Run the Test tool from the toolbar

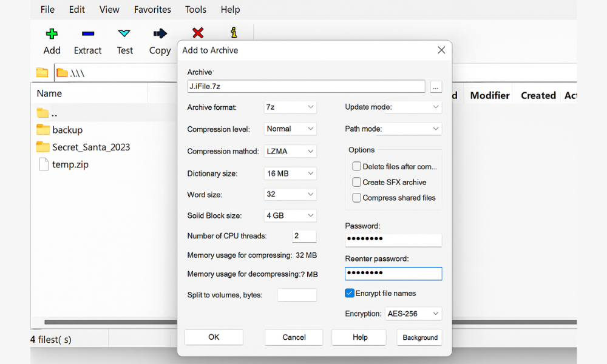coord(124,40)
